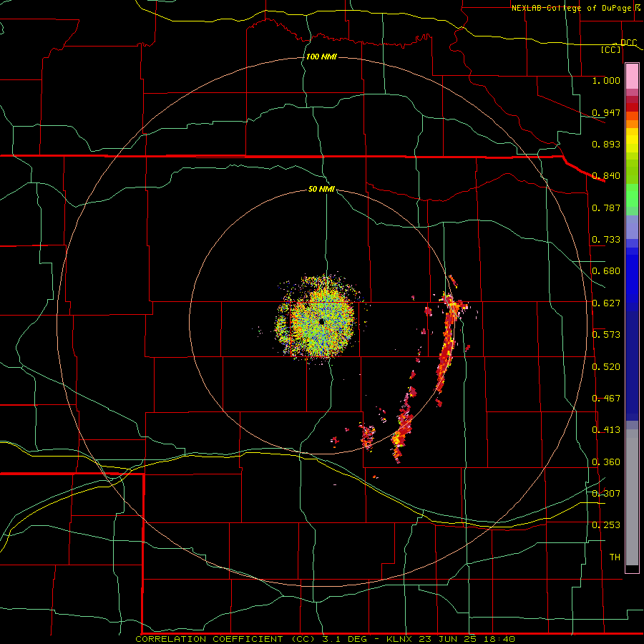Click the 0.680 scale value

click(606, 271)
